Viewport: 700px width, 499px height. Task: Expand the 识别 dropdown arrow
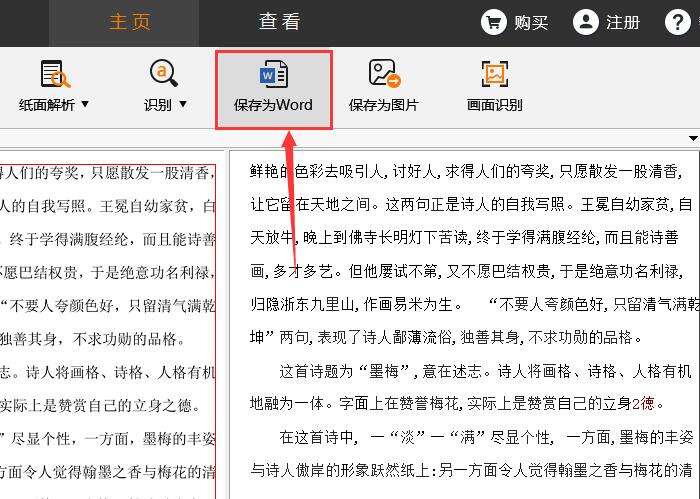coord(183,104)
